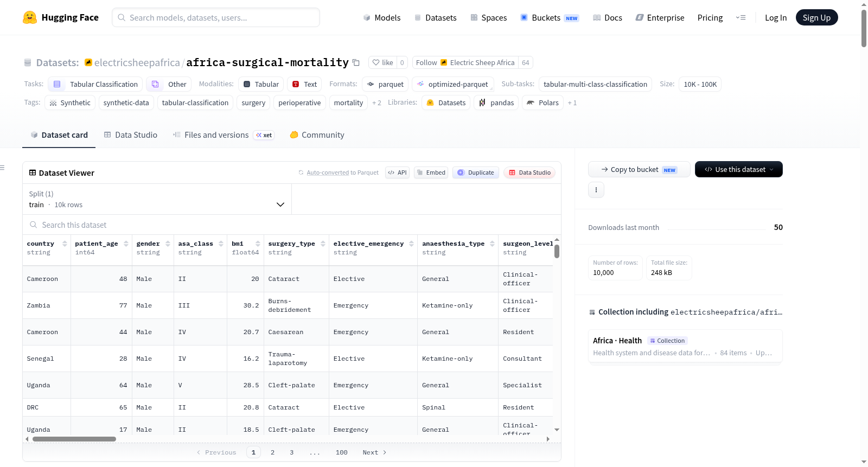Click the perioperative tag

[x=299, y=103]
